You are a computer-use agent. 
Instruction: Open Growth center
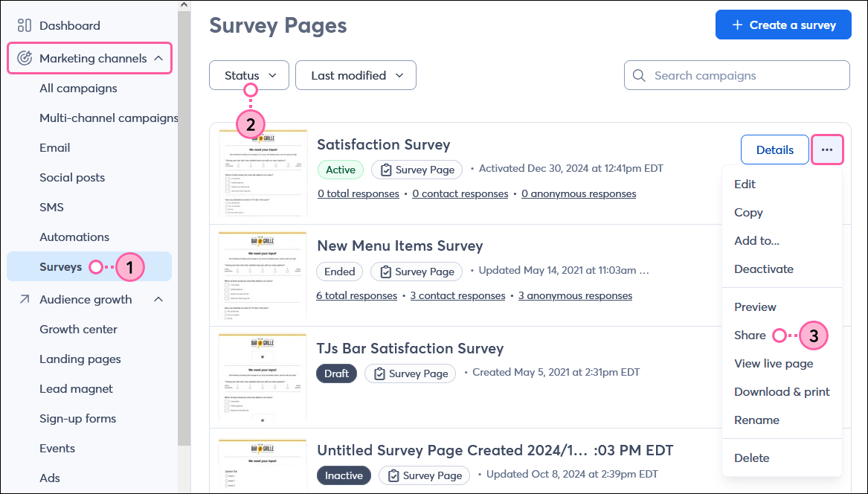point(78,330)
